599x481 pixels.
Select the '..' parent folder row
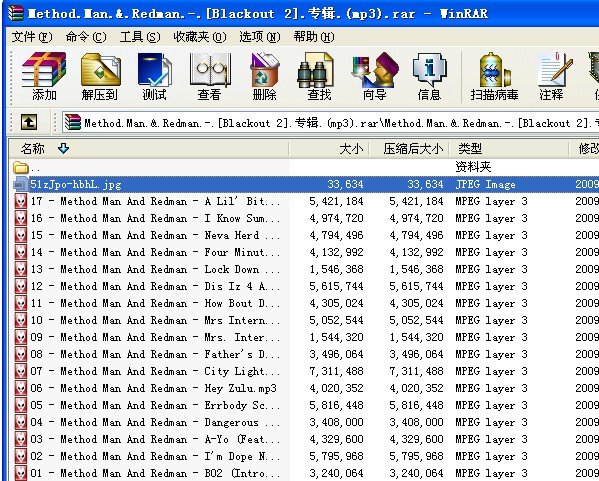pyautogui.click(x=304, y=167)
